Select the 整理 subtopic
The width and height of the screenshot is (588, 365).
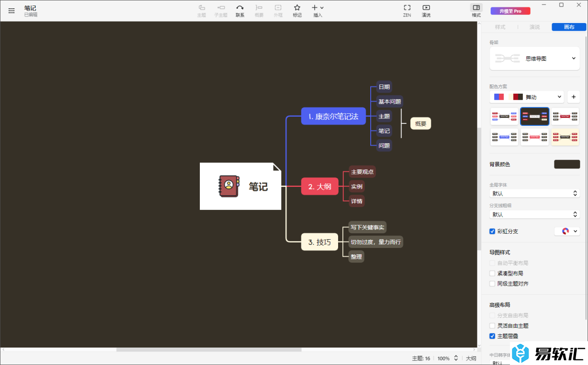point(356,257)
